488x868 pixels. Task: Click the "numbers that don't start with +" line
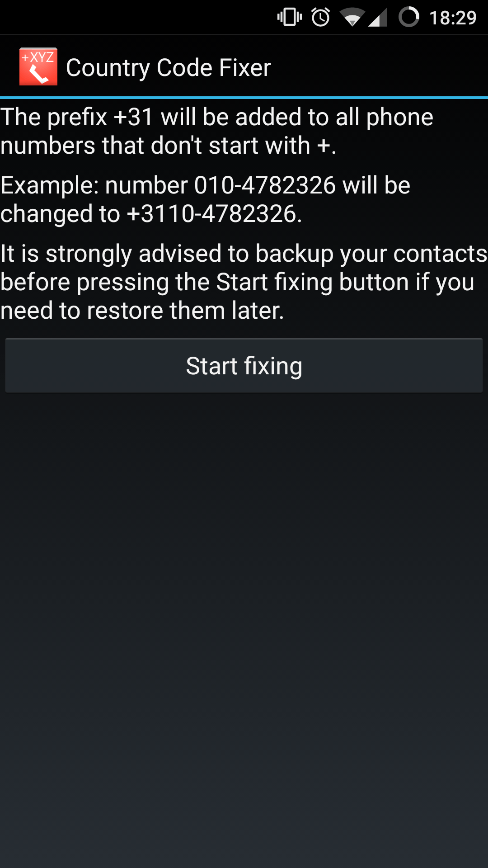click(168, 146)
